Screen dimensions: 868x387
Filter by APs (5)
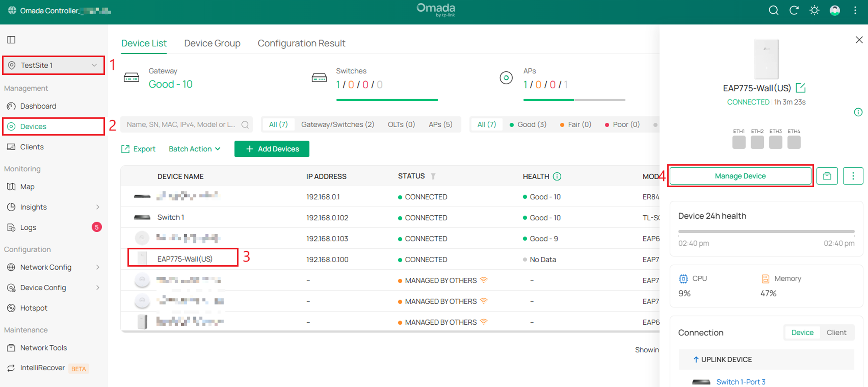click(x=440, y=125)
